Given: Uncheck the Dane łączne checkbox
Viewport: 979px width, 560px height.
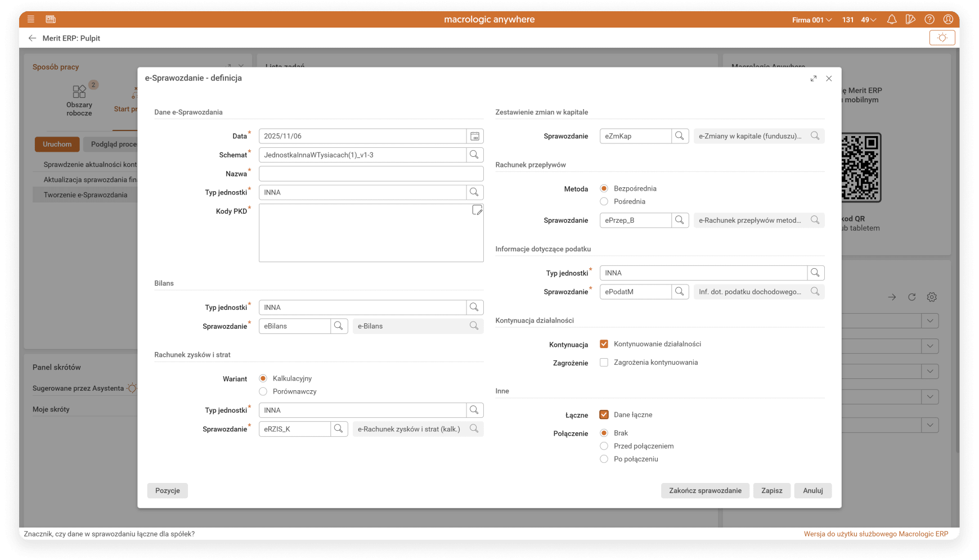Looking at the screenshot, I should (x=604, y=415).
